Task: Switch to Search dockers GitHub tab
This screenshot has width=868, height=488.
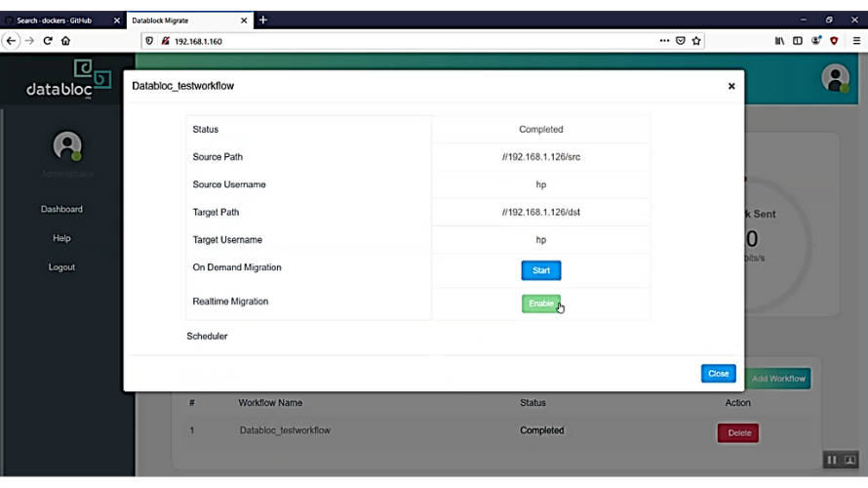Action: pos(55,20)
